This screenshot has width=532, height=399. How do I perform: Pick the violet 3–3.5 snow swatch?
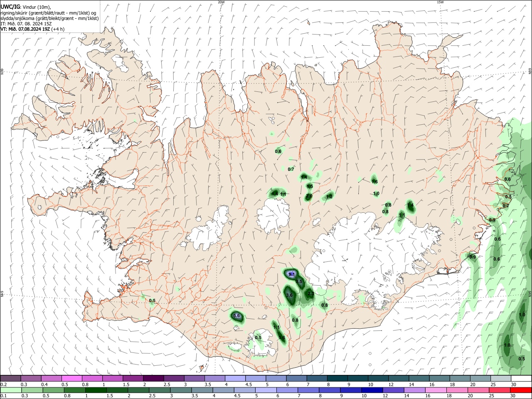click(195, 378)
